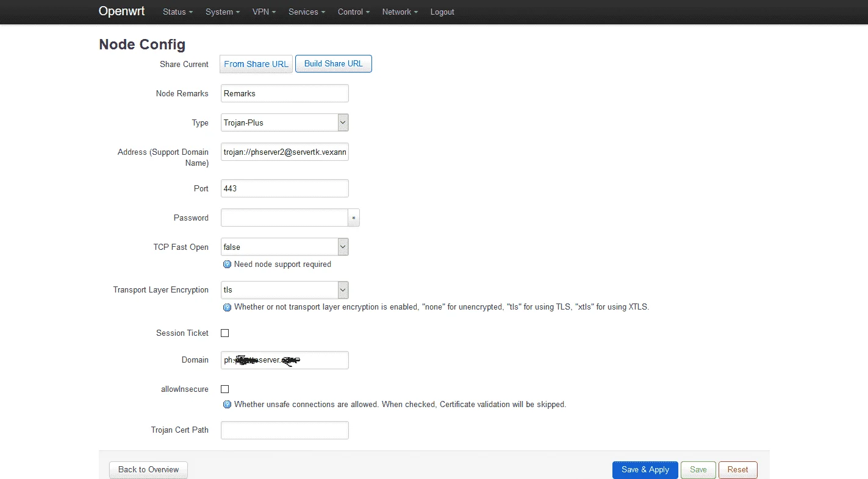Click the 'Trojan Cert Path' label
This screenshot has height=479, width=868.
[180, 430]
